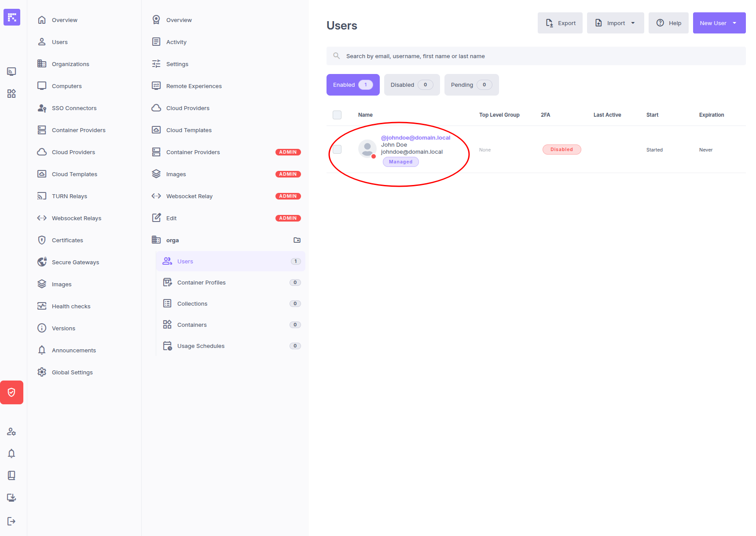Click the Managed badge on John Doe
The image size is (756, 536).
[x=400, y=162]
